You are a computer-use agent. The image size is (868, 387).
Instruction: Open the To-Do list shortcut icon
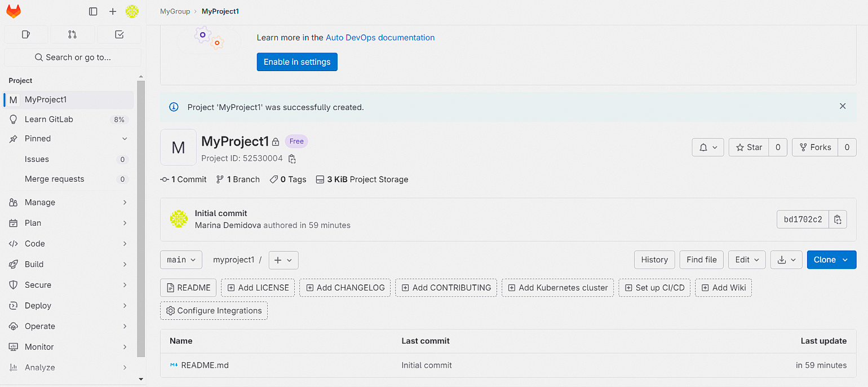[x=119, y=34]
